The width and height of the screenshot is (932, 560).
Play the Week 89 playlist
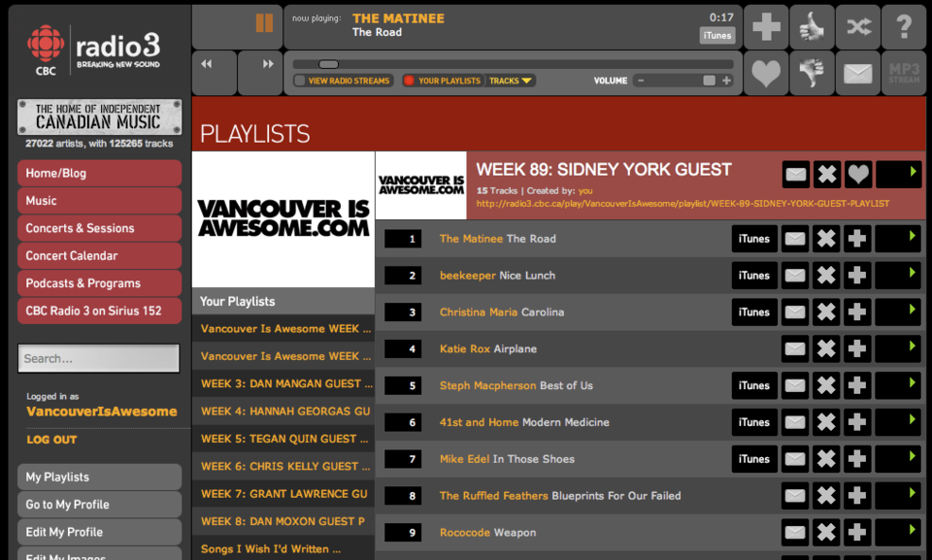[x=899, y=175]
